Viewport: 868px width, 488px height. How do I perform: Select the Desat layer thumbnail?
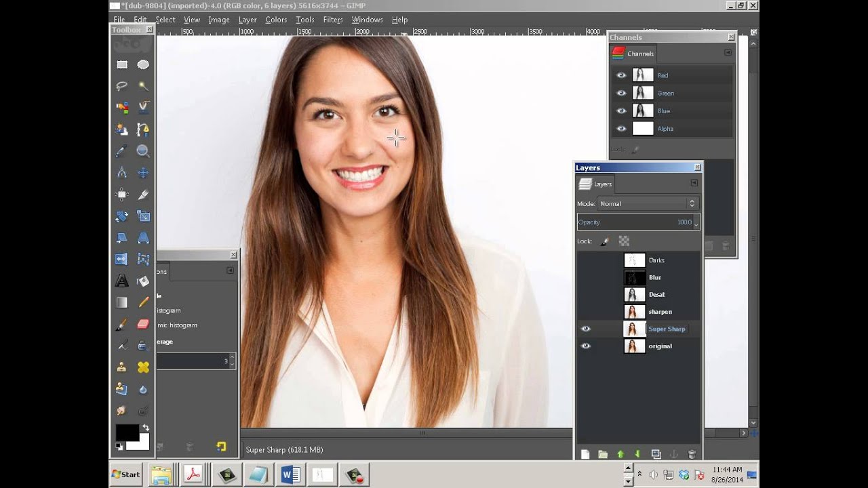coord(635,294)
